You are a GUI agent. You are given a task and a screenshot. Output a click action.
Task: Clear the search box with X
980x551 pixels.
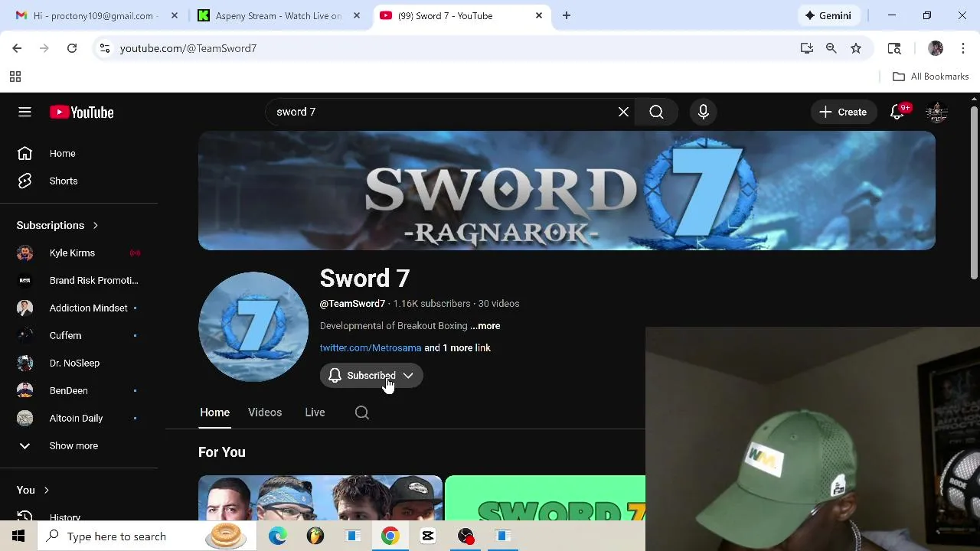coord(623,112)
